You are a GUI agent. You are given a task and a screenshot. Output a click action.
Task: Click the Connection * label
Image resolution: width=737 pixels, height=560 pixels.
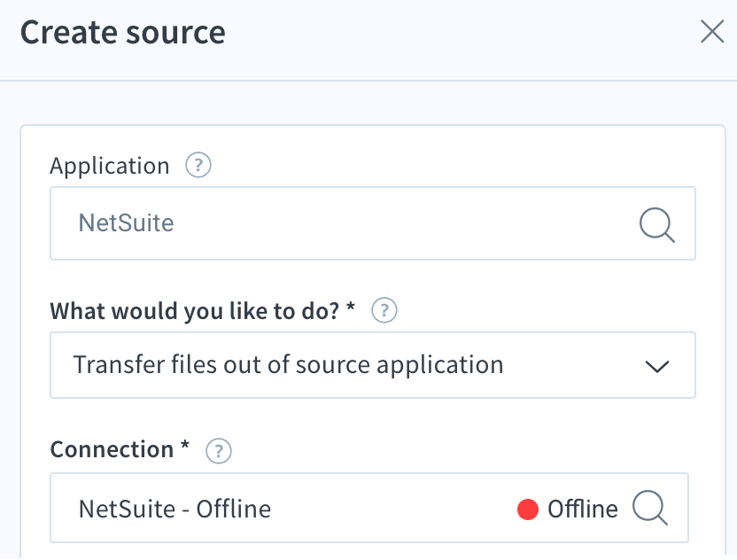[x=120, y=449]
